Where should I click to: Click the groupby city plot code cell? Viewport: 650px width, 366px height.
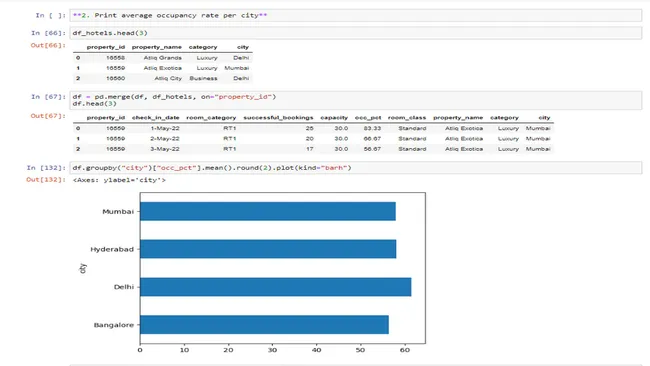tap(356, 168)
